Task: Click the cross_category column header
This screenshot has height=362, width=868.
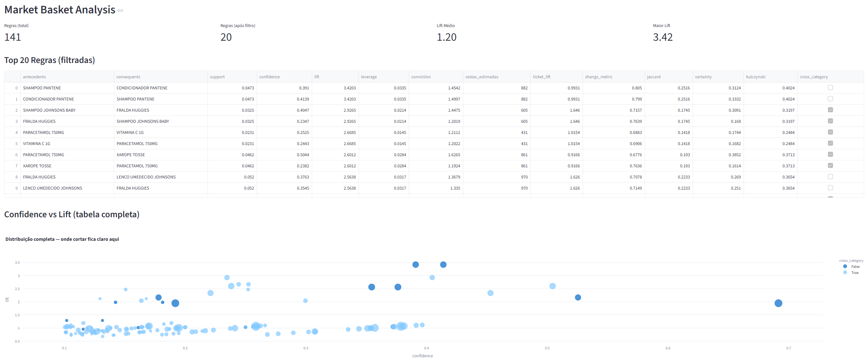Action: (x=830, y=77)
